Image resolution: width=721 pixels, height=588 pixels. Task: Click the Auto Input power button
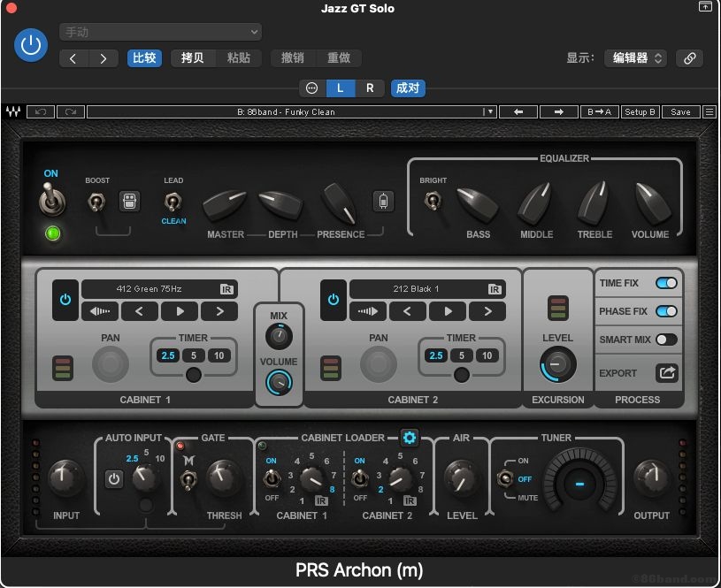point(114,479)
